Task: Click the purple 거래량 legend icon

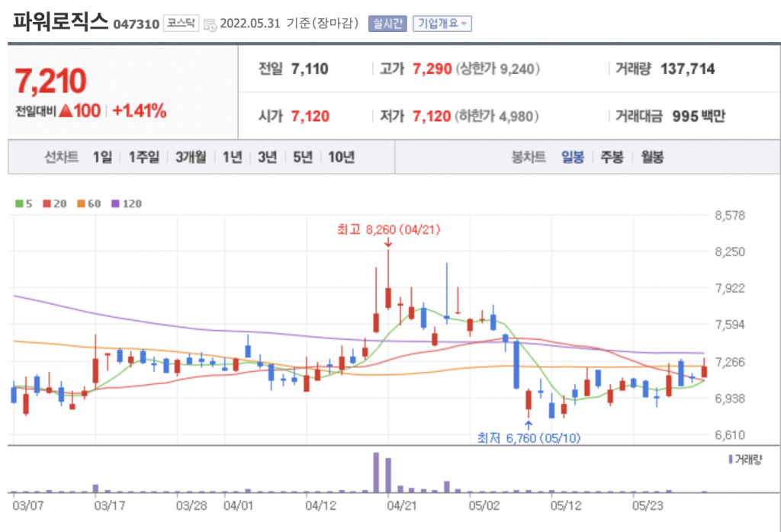Action: tap(731, 460)
